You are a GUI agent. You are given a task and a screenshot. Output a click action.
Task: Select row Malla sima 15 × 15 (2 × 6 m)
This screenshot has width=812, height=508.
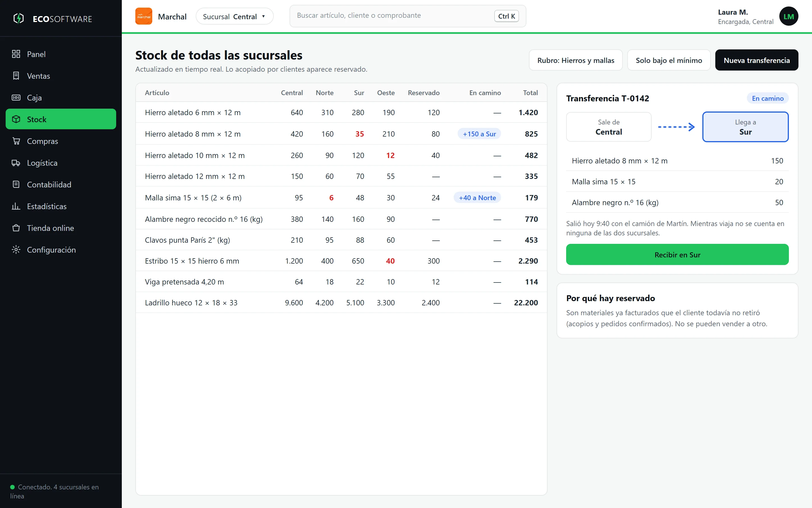[x=341, y=198]
